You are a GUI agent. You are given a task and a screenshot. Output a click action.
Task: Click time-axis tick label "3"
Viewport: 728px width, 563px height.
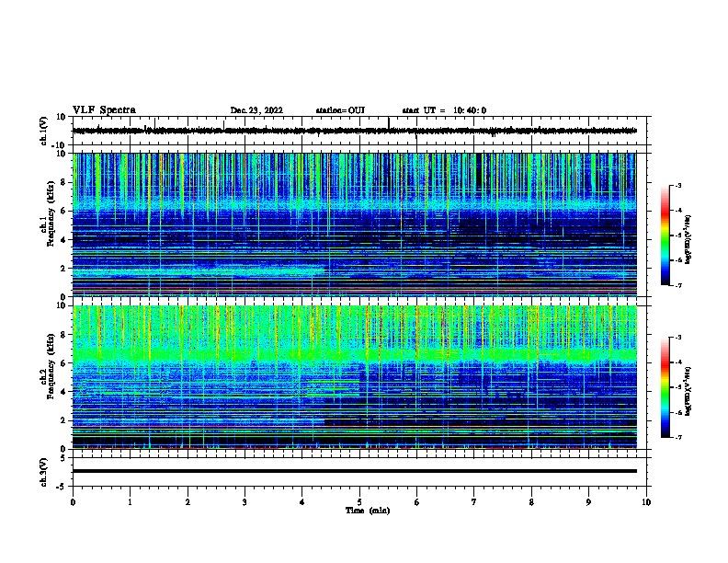[245, 502]
